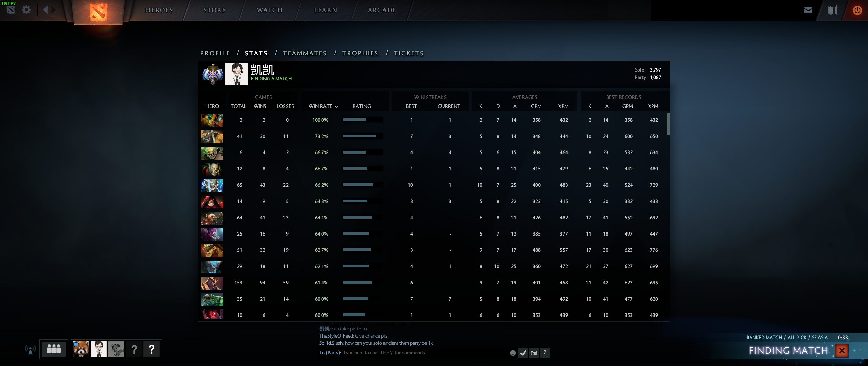Image resolution: width=868 pixels, height=366 pixels.
Task: Click the rank medal beside the profile avatar
Action: [213, 74]
